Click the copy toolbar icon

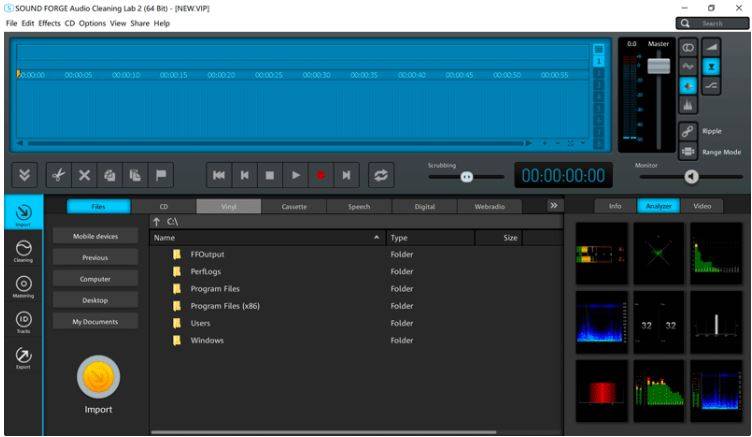[x=110, y=175]
